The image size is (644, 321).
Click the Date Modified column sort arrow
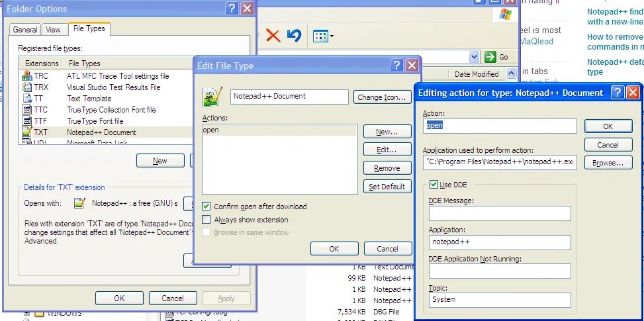511,74
